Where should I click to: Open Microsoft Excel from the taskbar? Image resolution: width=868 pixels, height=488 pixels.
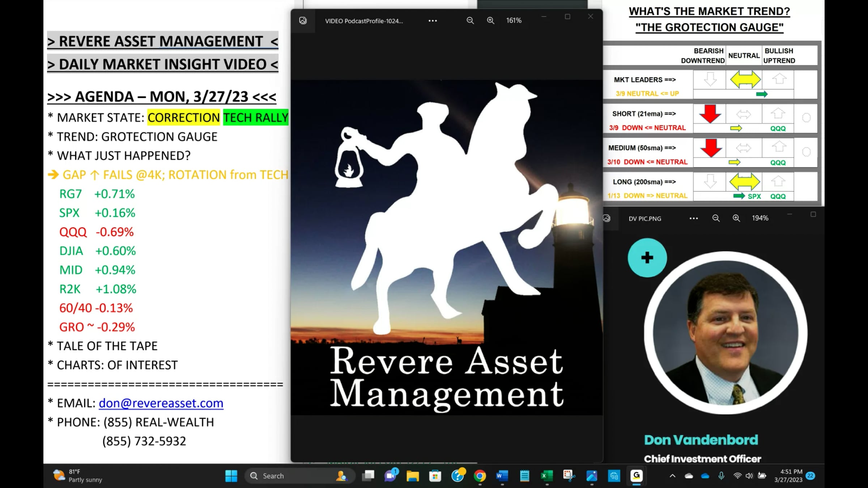[546, 476]
